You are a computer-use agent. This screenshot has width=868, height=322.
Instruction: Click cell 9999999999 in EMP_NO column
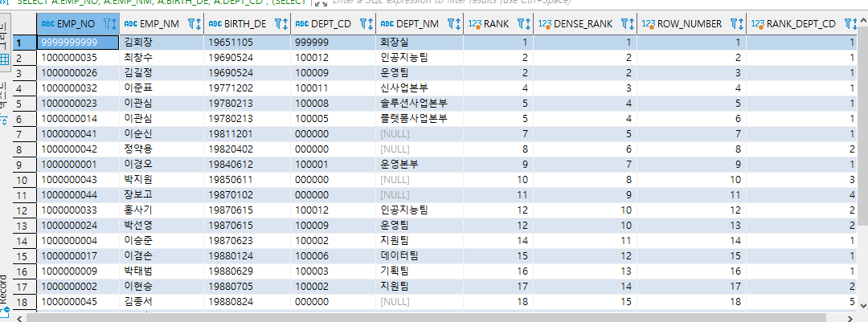click(x=77, y=42)
